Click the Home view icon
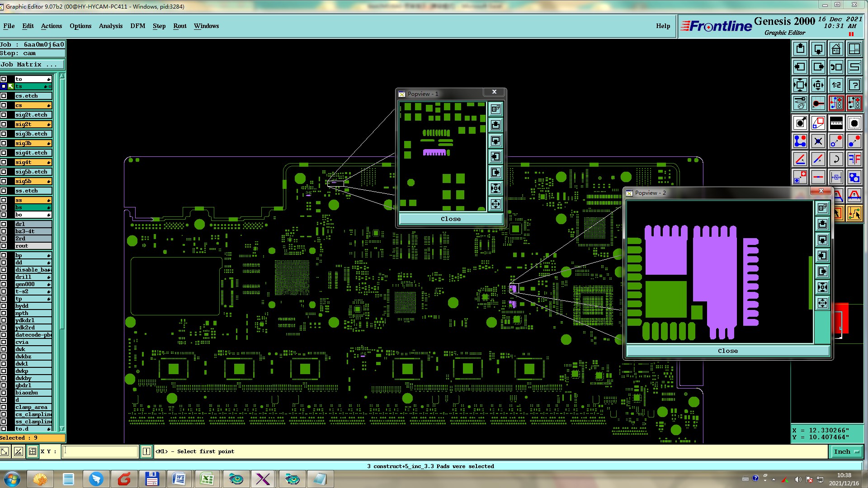 pyautogui.click(x=836, y=49)
